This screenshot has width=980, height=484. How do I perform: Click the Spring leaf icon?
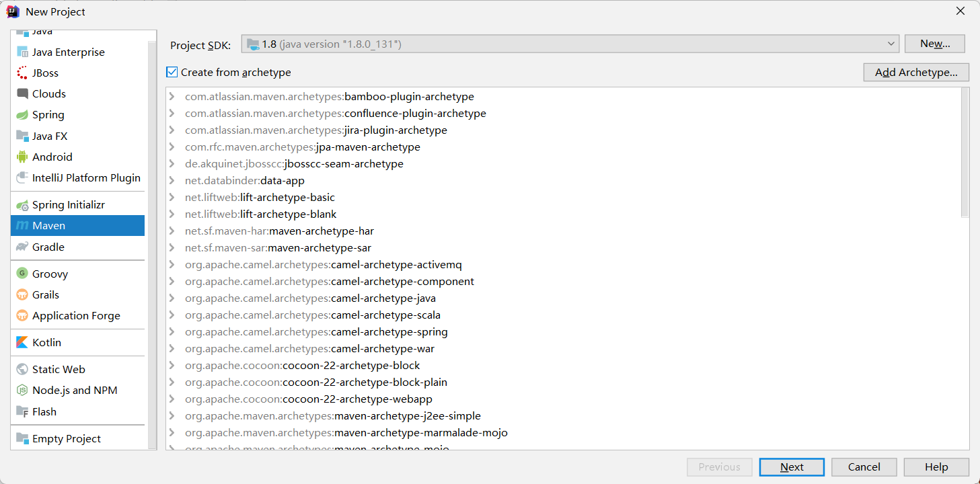22,115
